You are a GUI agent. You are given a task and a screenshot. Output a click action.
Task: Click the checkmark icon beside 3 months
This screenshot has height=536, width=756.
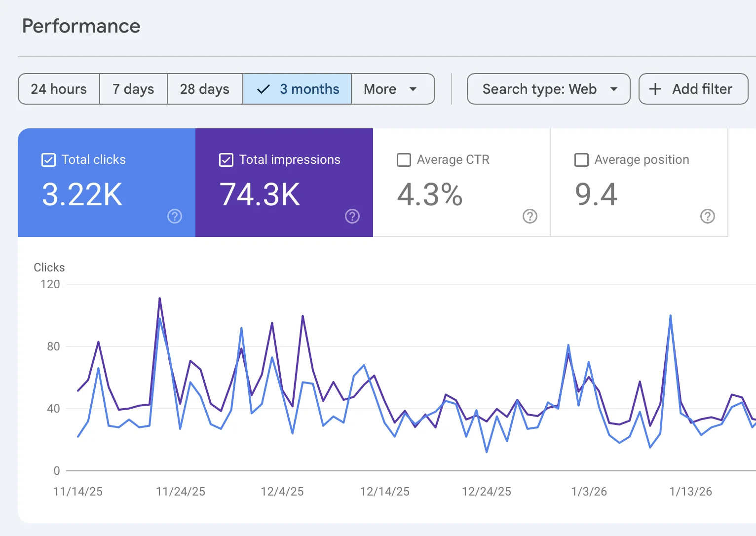point(263,89)
